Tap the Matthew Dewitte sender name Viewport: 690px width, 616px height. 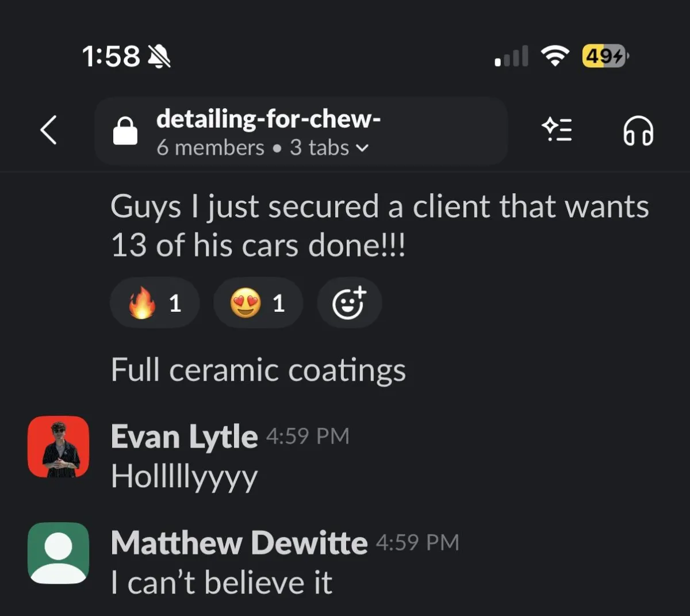click(x=239, y=543)
